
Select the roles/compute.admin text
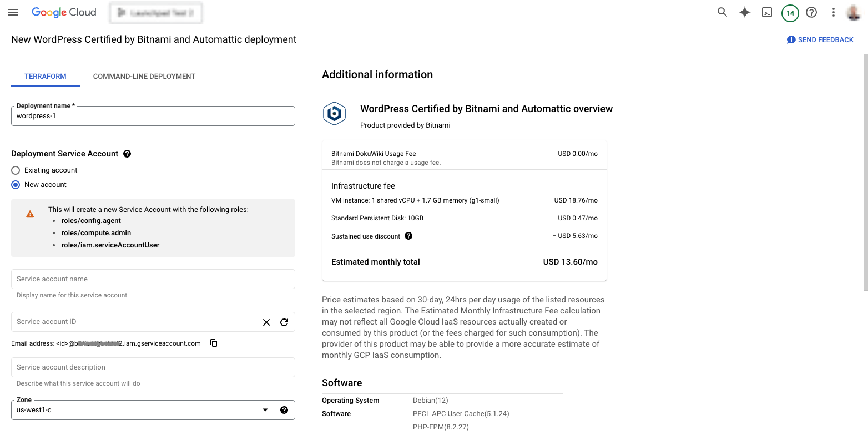pos(96,233)
